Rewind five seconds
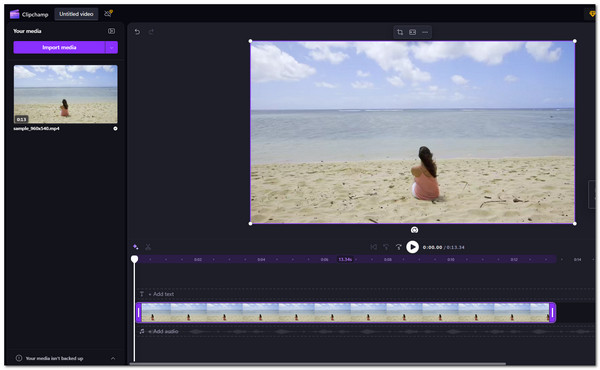This screenshot has height=370, width=600. click(x=386, y=247)
